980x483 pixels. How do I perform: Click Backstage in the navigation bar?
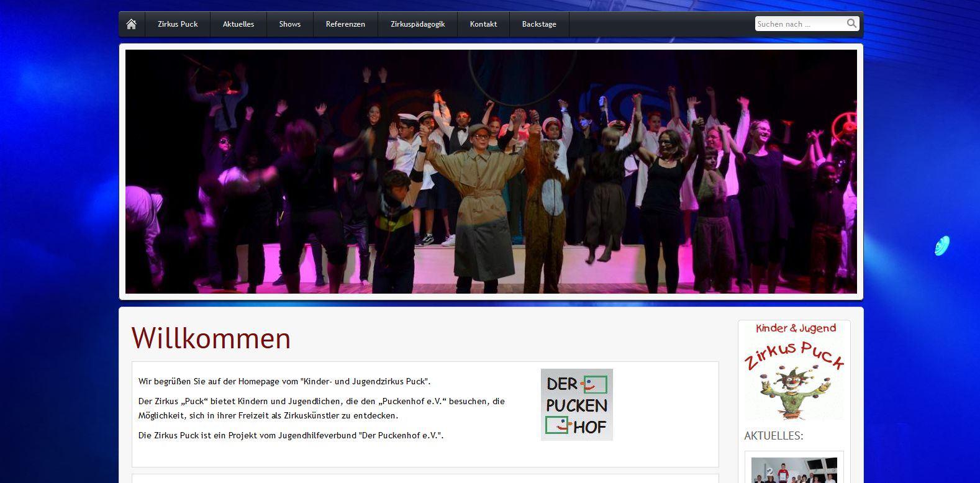[x=539, y=24]
